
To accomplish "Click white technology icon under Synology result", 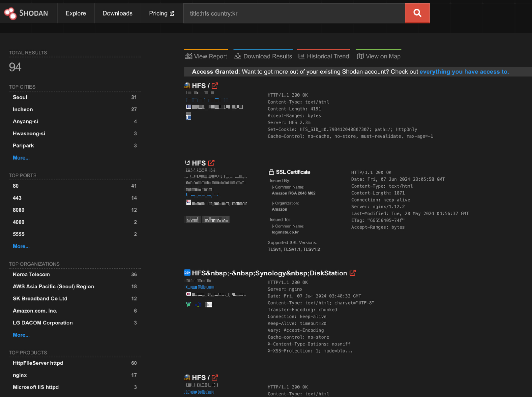I will [209, 304].
